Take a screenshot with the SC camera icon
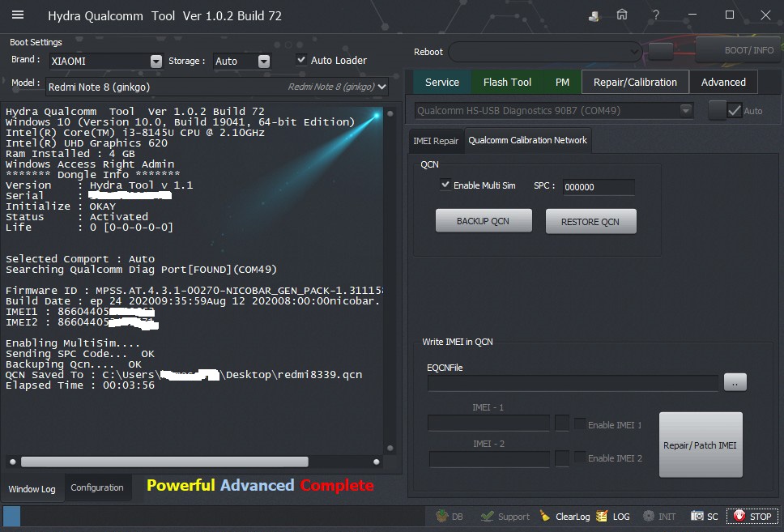 pos(697,516)
